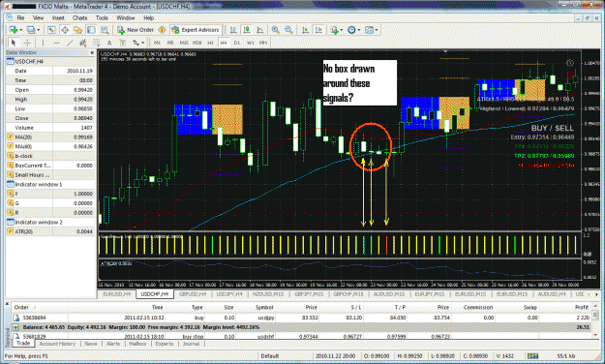Open the Navigator panel icon

[78, 30]
